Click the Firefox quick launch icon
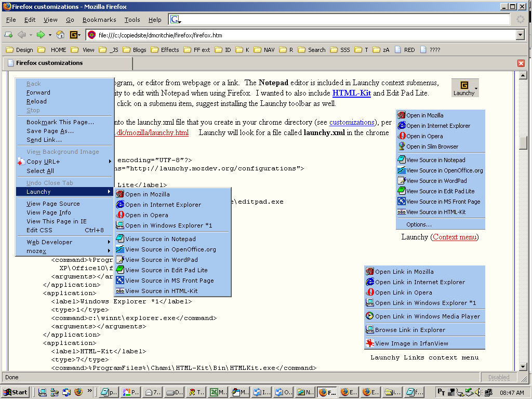532x399 pixels. pos(78,392)
